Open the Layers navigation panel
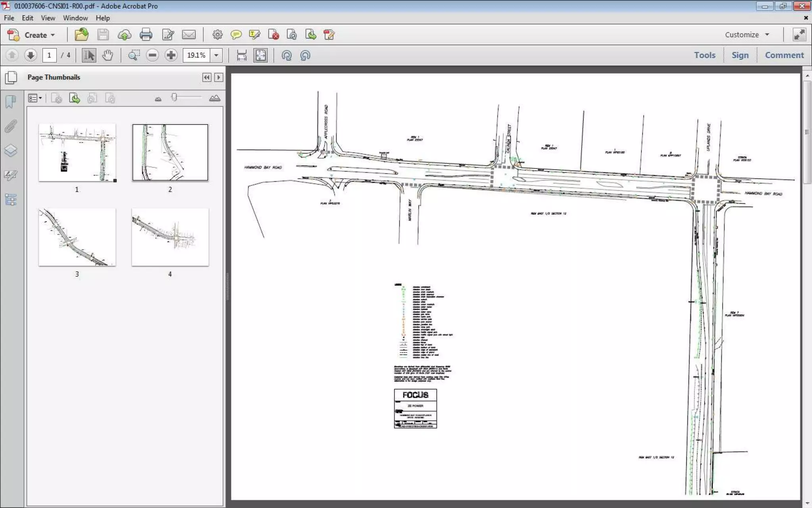Viewport: 812px width, 508px height. pyautogui.click(x=11, y=151)
